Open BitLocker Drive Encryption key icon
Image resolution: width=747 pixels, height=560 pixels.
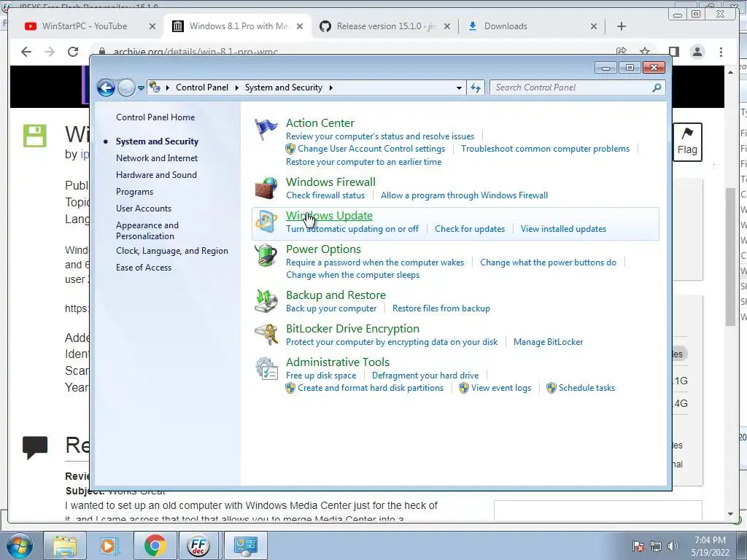coord(266,335)
